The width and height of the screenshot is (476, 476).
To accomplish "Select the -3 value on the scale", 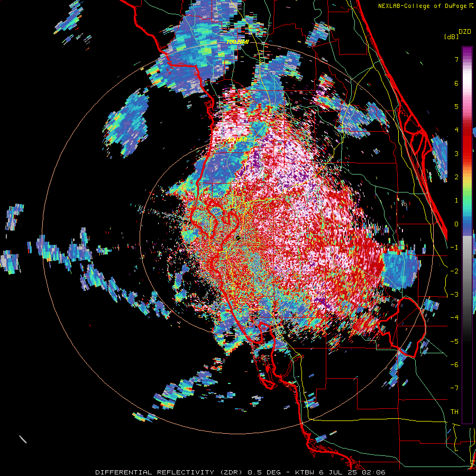I will 454,295.
